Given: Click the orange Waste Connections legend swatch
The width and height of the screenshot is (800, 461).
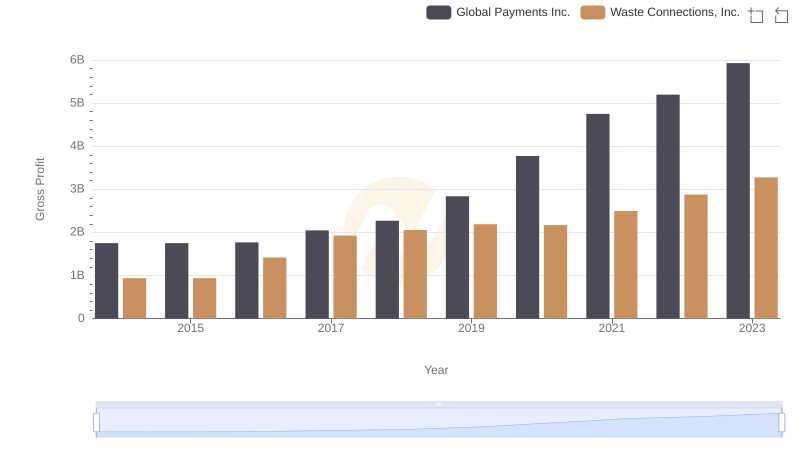Looking at the screenshot, I should pos(593,12).
